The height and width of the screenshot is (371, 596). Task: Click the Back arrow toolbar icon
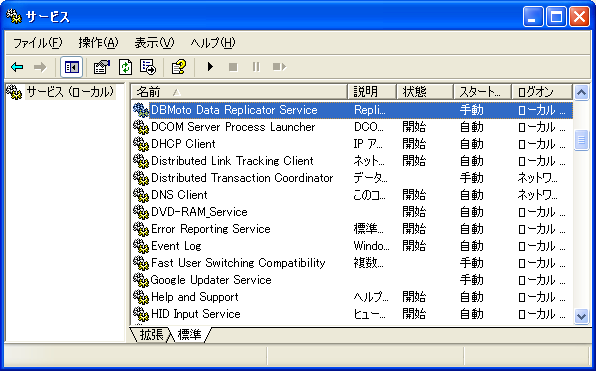pyautogui.click(x=17, y=67)
